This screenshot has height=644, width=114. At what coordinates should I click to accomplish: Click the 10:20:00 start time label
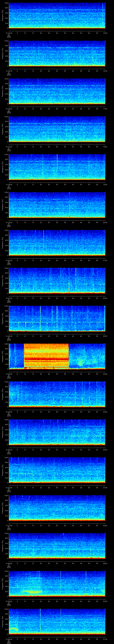tap(9, 261)
